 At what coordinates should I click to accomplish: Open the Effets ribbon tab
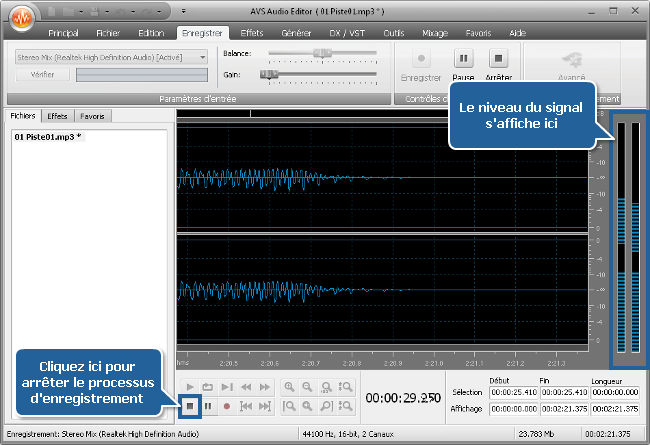tap(252, 33)
